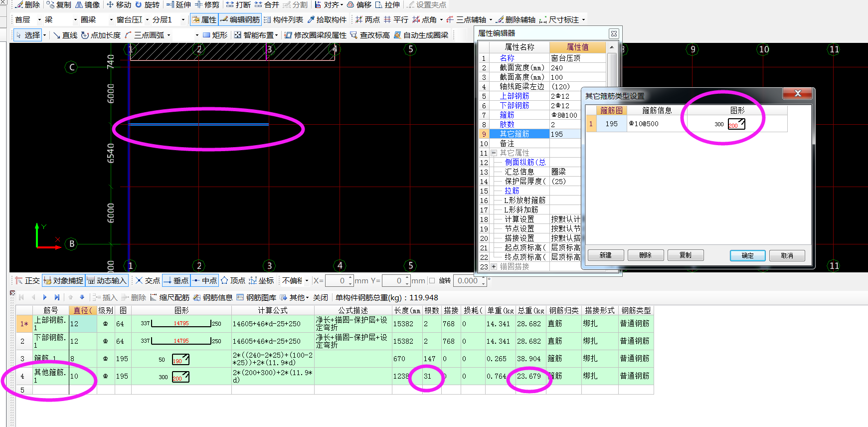
Task: Select the 打断 (break) tool
Action: pyautogui.click(x=238, y=4)
